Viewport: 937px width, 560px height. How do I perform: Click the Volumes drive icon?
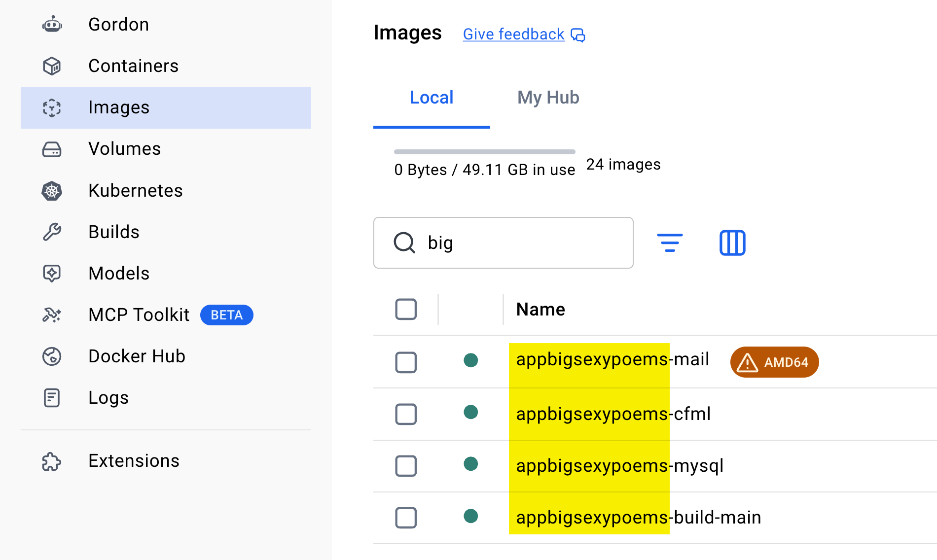coord(52,149)
